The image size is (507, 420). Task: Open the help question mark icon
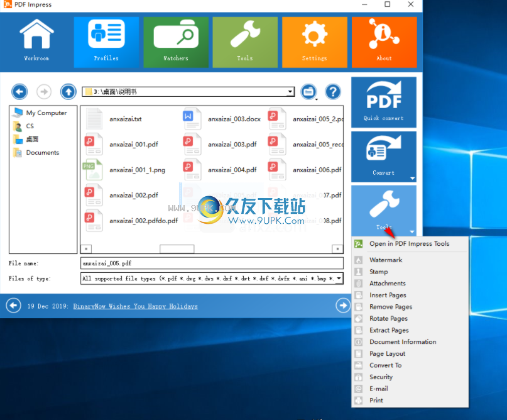(333, 92)
